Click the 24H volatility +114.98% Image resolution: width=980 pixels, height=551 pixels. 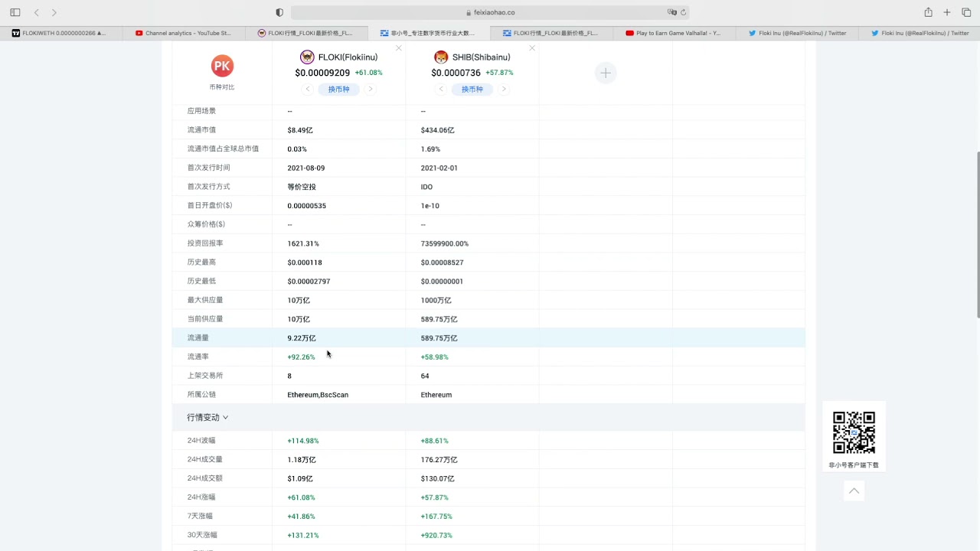tap(303, 441)
